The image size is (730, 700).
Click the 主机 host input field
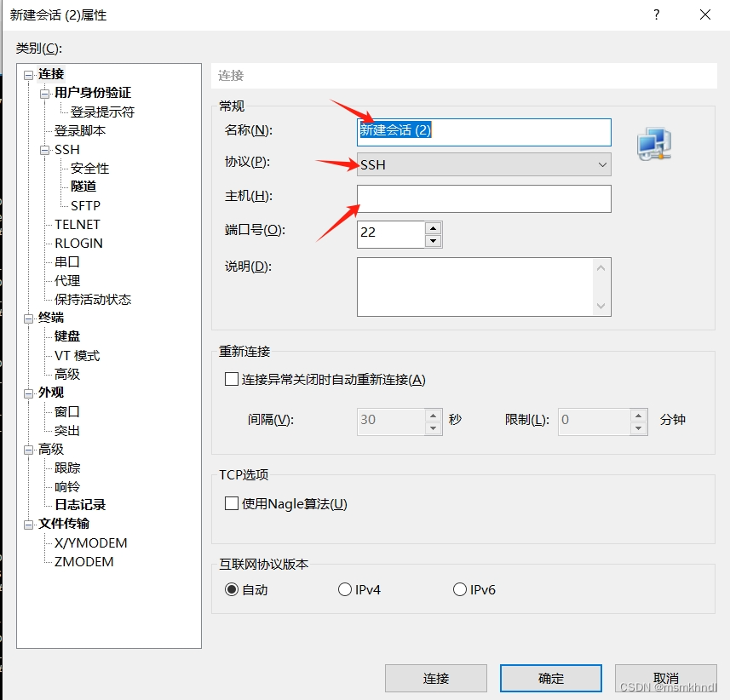(x=484, y=198)
